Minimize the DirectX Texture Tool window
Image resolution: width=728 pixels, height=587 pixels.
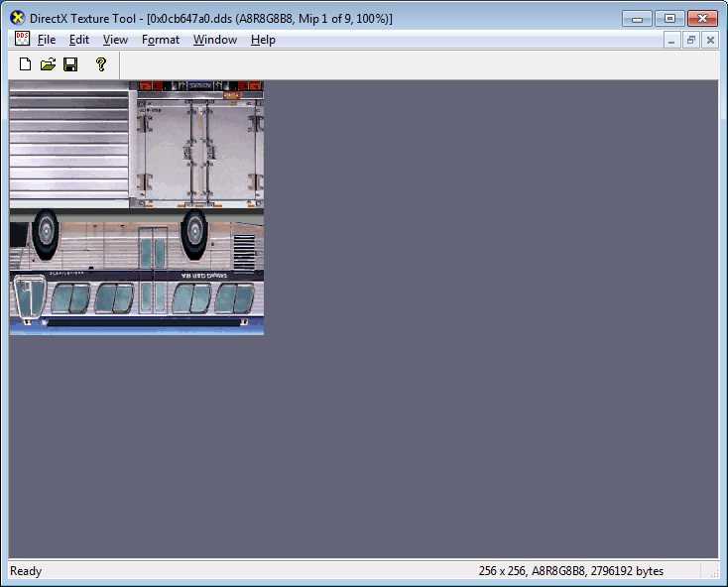click(x=637, y=19)
